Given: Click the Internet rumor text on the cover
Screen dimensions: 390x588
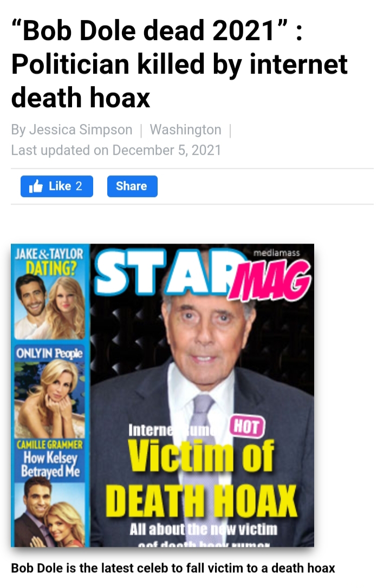Looking at the screenshot, I should pos(176,430).
